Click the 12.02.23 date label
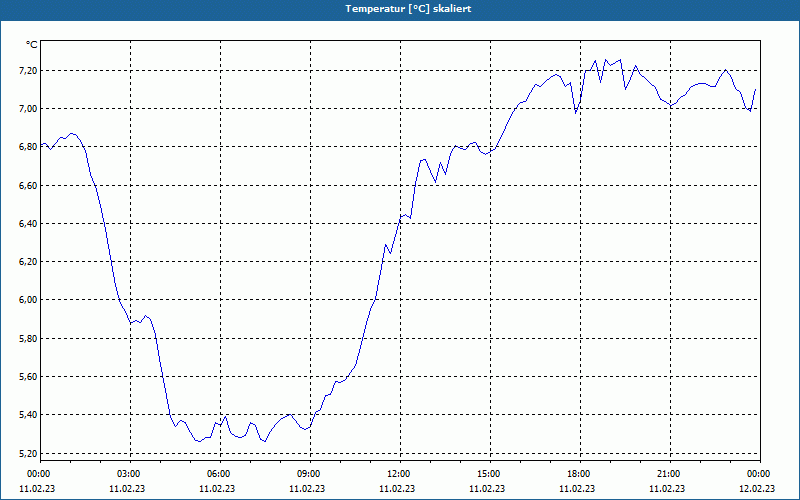800x500 pixels. pos(757,489)
